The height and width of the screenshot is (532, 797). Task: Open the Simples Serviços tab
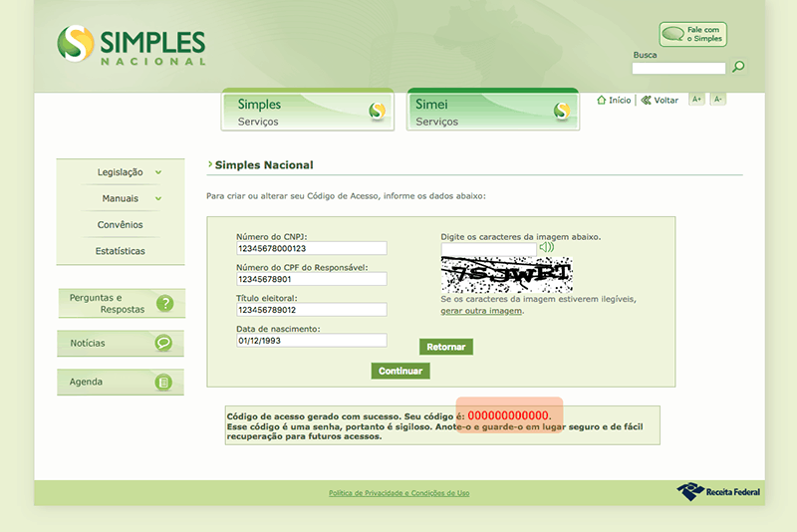click(308, 111)
